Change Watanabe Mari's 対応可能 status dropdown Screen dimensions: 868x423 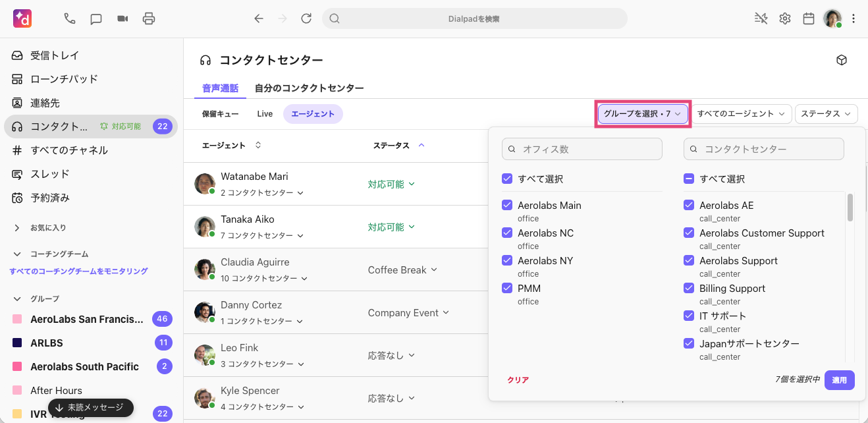pos(391,184)
